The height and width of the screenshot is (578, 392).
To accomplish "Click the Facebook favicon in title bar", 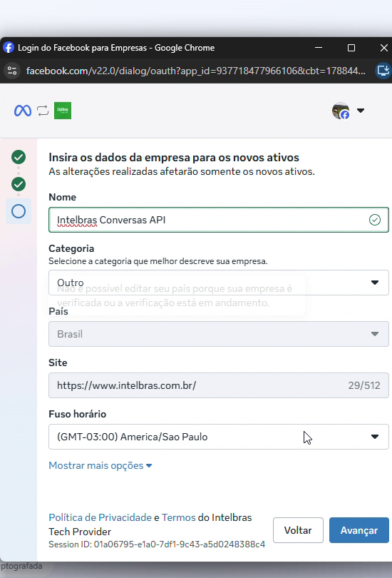I will 9,48.
